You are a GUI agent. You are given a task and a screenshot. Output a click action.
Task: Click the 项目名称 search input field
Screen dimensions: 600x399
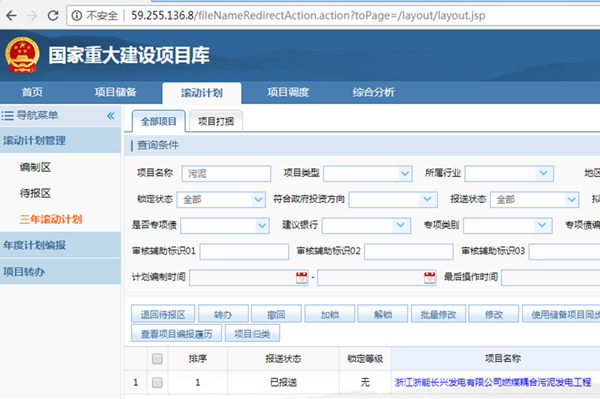click(227, 174)
